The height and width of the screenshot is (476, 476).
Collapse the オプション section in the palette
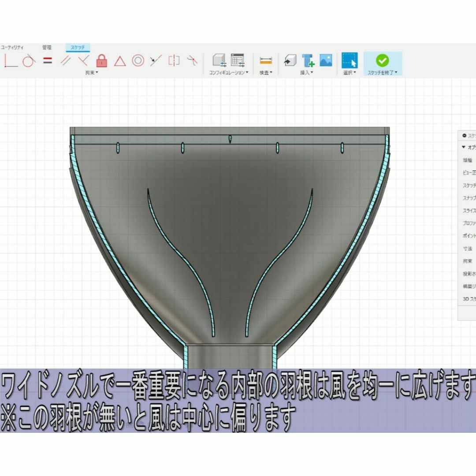[x=463, y=147]
